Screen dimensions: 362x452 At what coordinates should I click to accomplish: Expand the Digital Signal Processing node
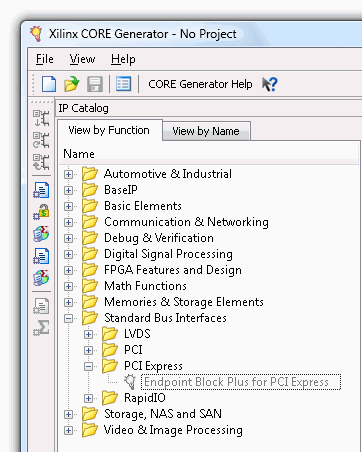point(68,254)
